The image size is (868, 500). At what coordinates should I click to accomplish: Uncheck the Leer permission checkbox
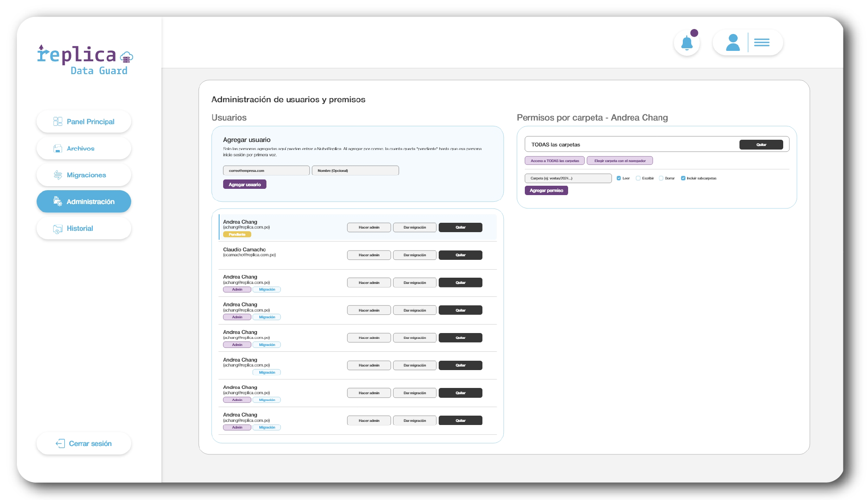[x=619, y=178]
